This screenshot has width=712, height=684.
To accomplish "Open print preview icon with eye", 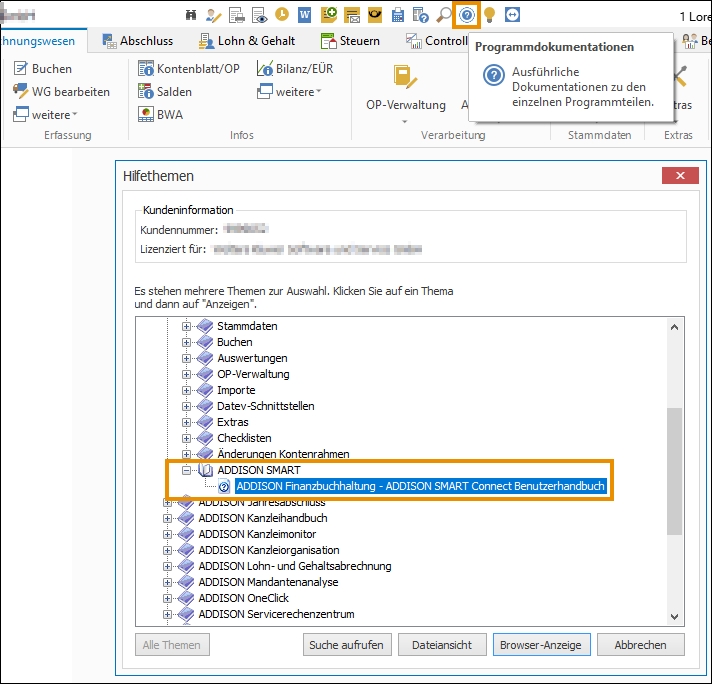I will click(259, 15).
